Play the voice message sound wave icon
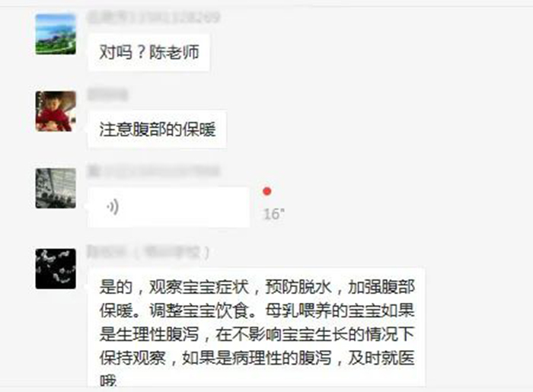Image resolution: width=533 pixels, height=392 pixels. click(113, 207)
